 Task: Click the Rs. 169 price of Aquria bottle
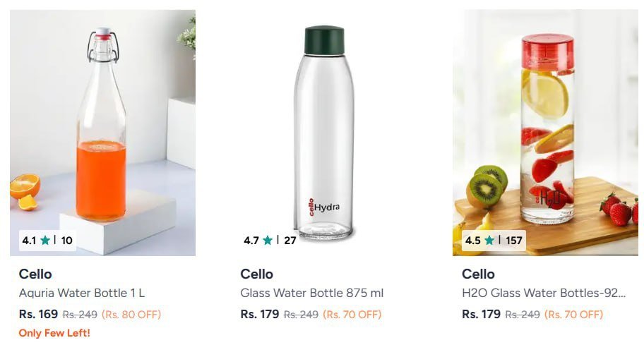[38, 314]
